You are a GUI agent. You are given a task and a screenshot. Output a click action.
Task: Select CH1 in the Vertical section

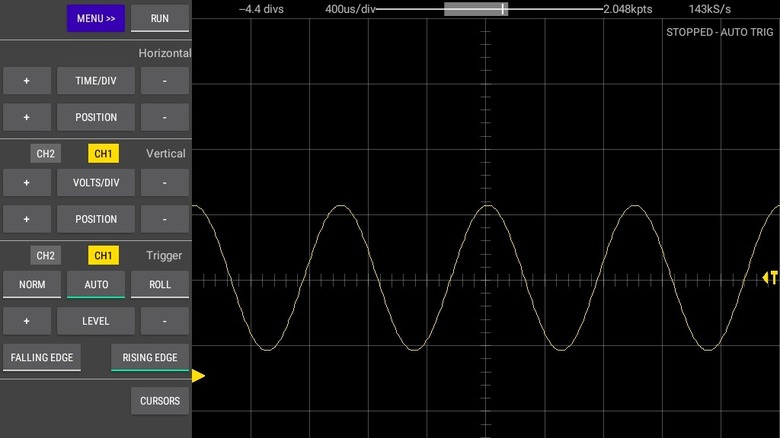click(103, 154)
